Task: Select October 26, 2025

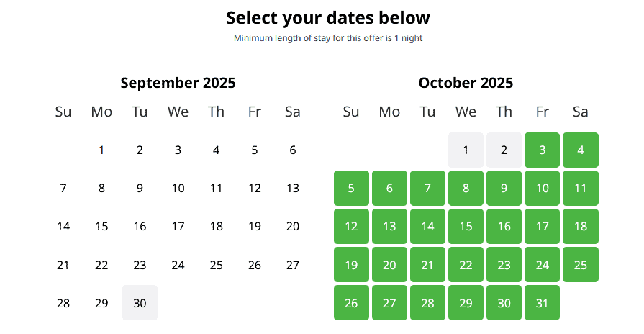Action: click(351, 302)
